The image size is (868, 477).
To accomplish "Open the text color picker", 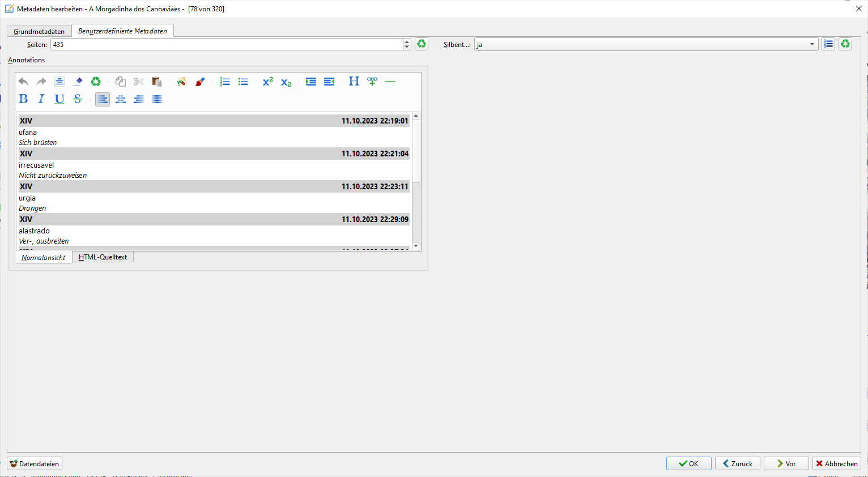I will pyautogui.click(x=199, y=82).
